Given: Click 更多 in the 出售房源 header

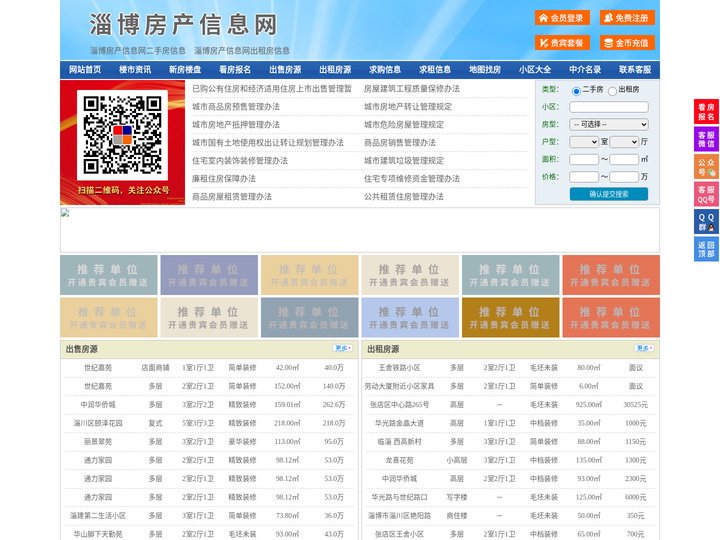Looking at the screenshot, I should pos(342,349).
